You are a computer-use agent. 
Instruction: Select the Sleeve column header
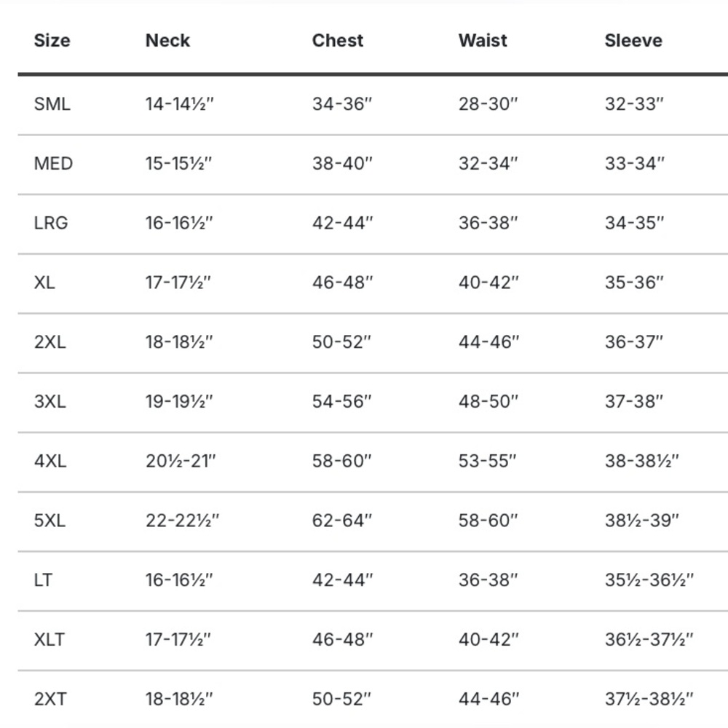pos(633,41)
